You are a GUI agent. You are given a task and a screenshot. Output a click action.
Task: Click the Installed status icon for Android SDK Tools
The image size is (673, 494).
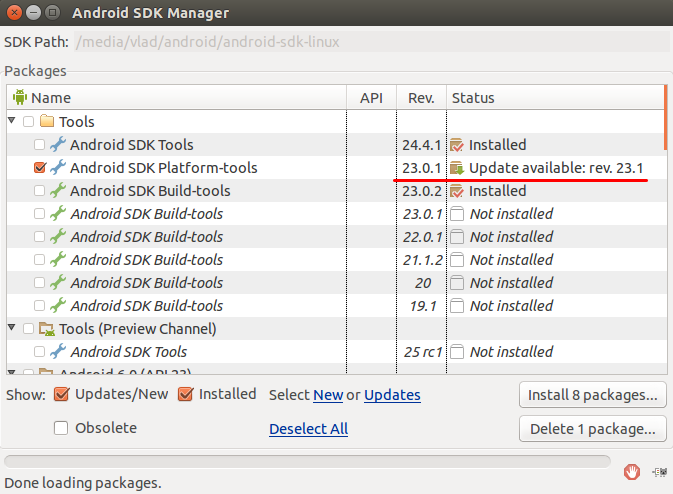457,145
